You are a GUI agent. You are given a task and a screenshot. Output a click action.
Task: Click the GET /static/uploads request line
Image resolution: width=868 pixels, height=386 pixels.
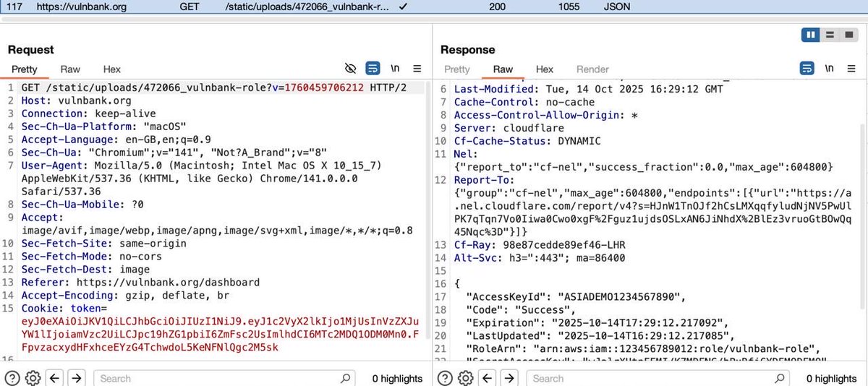tap(213, 87)
